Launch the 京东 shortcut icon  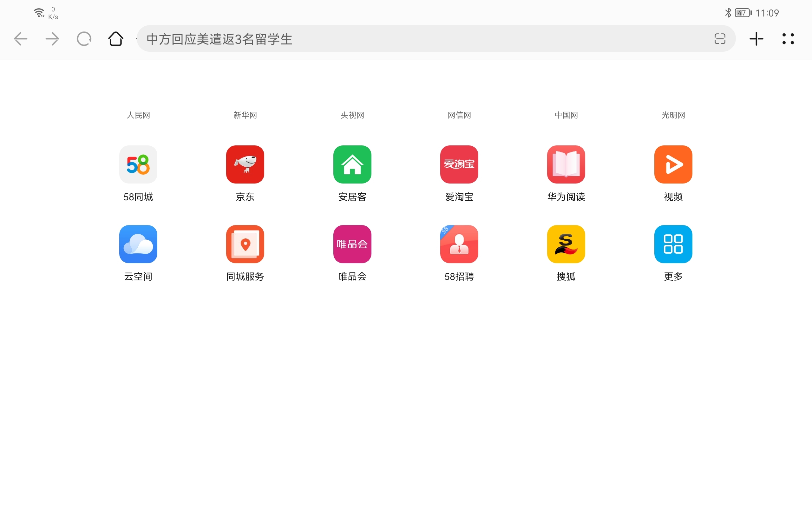click(245, 164)
